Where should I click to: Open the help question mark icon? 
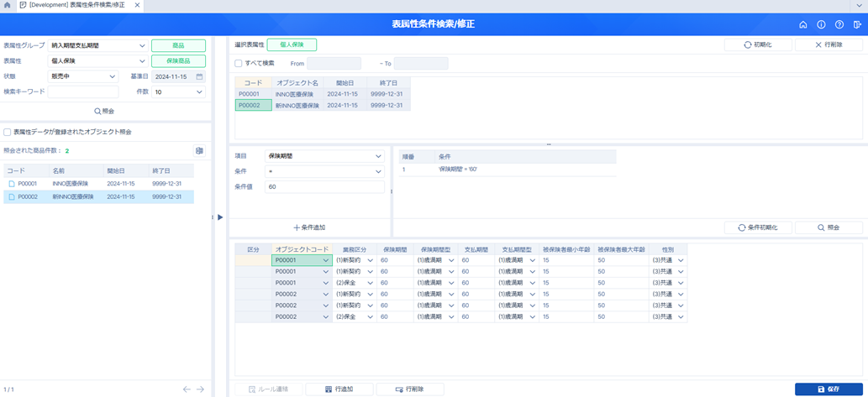(839, 25)
